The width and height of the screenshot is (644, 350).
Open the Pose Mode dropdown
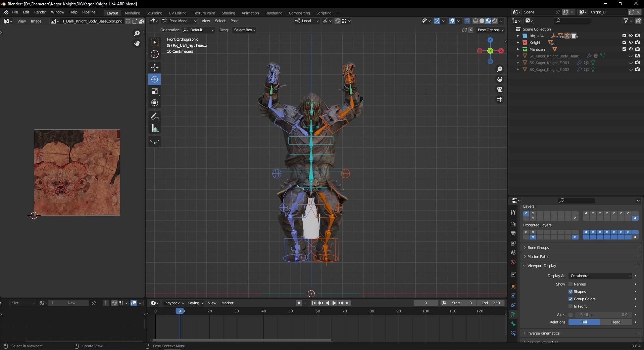(x=179, y=21)
